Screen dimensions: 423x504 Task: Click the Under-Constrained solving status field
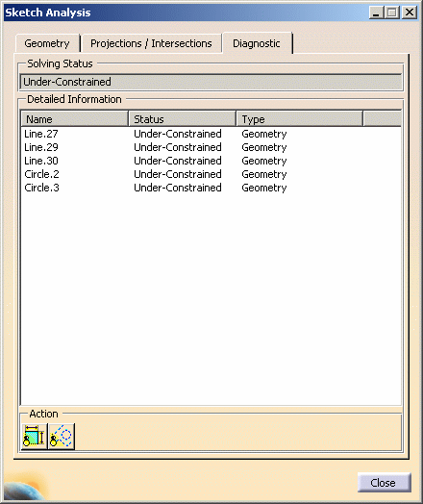211,82
